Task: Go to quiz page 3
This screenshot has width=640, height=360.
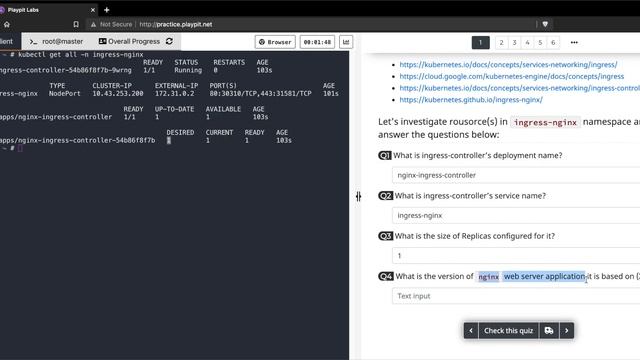Action: pyautogui.click(x=515, y=42)
